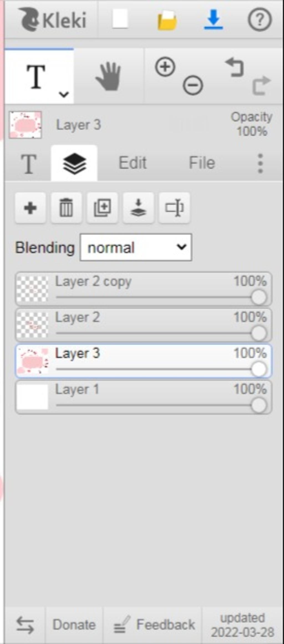
Task: Click the zoom out minus icon
Action: [193, 85]
